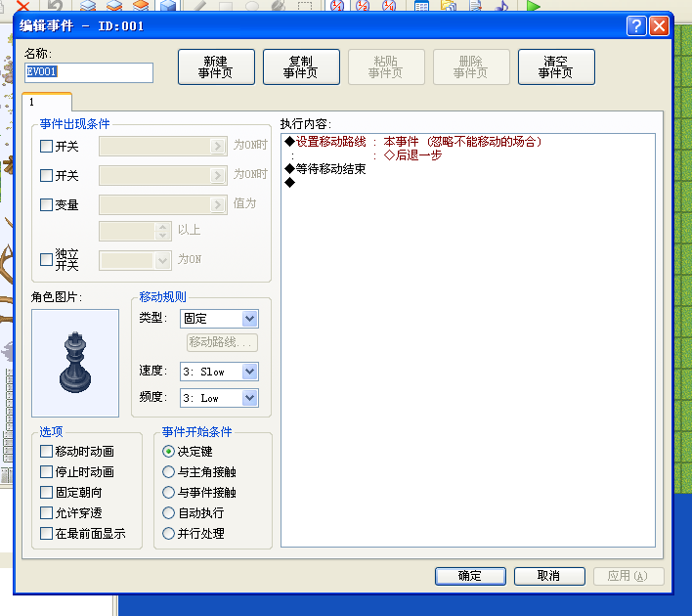Screen dimensions: 692x616
Task: Open the materials manager icon in toolbar
Action: (x=449, y=6)
